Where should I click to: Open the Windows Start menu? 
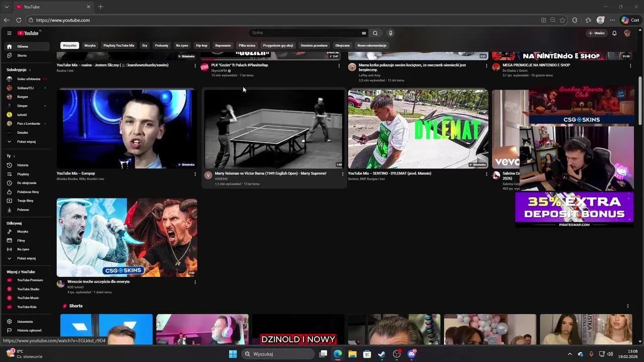click(x=233, y=354)
